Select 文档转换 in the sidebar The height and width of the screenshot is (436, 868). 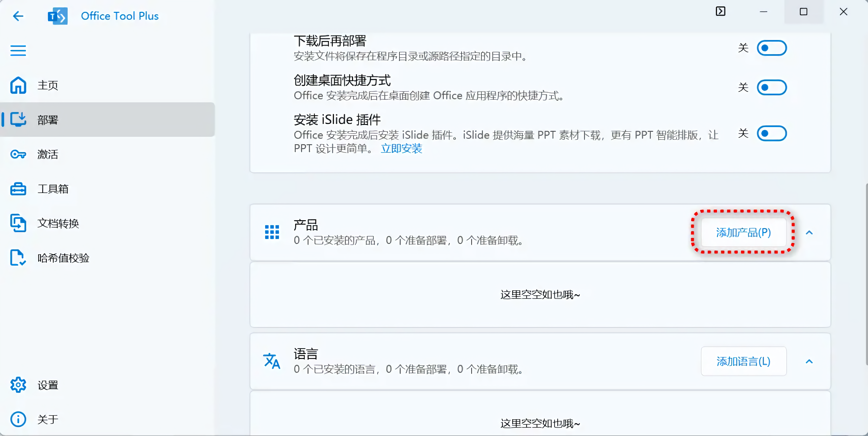point(58,223)
